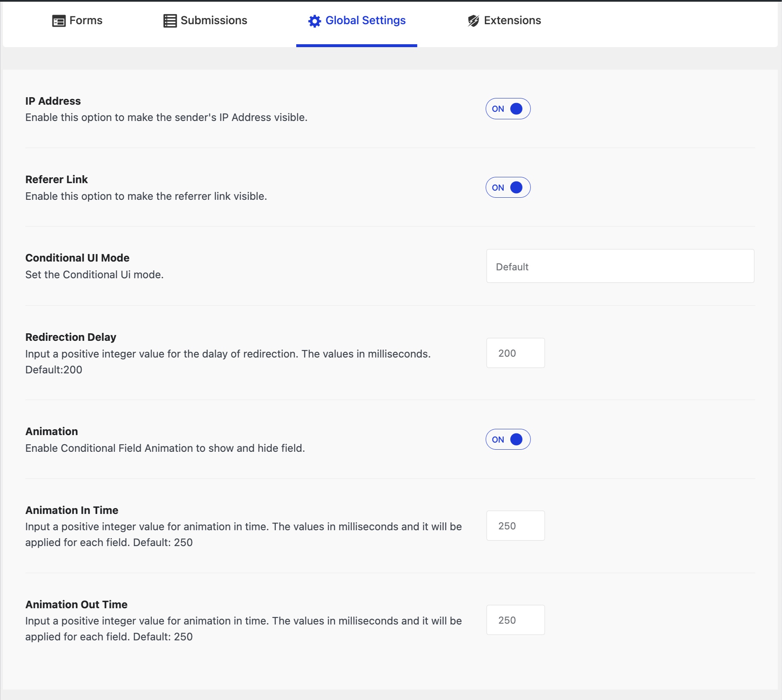Image resolution: width=782 pixels, height=700 pixels.
Task: Click 'Enable this option to make the referrer link visible.'
Action: [146, 196]
